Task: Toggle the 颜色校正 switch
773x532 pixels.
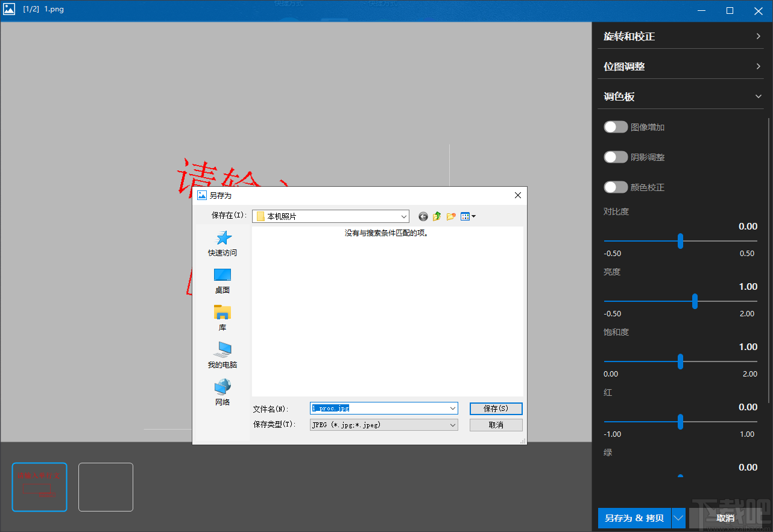Action: (616, 187)
